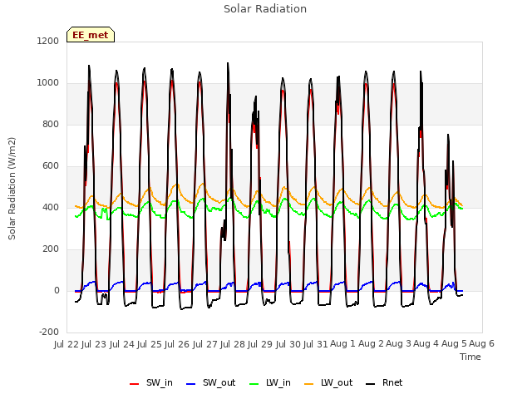The height and width of the screenshot is (399, 532).
Task: Click the y-axis tick label 800
Action: pyautogui.click(x=51, y=125)
